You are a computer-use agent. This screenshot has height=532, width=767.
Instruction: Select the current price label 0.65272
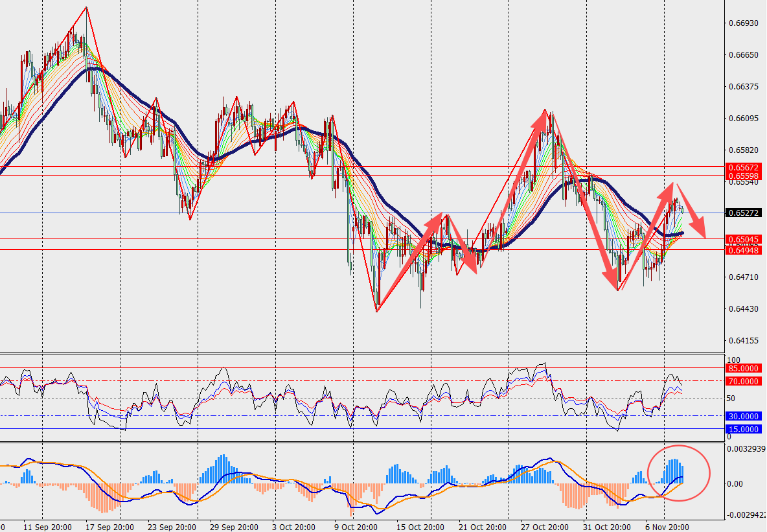pos(743,213)
